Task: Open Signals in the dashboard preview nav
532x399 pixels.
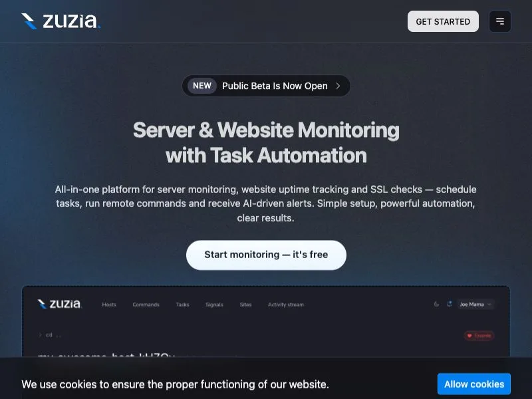Action: click(214, 305)
